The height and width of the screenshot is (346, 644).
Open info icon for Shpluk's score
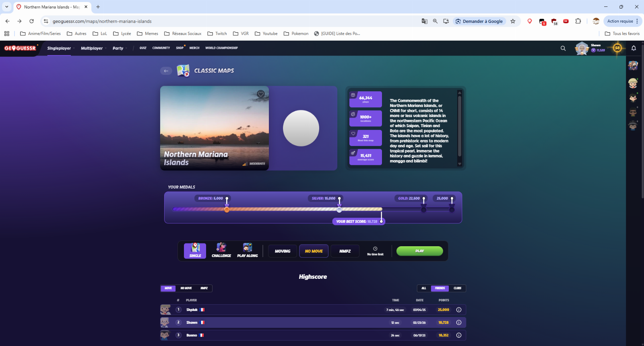point(458,310)
